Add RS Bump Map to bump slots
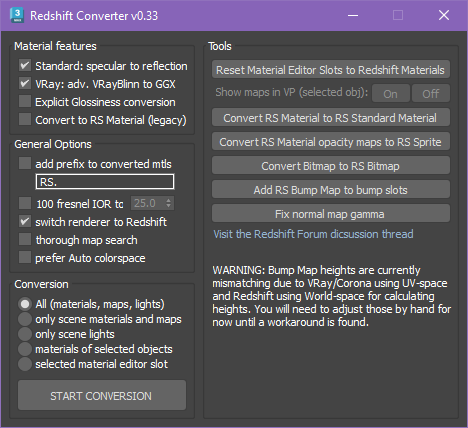Screen dimensions: 468x428 click(x=331, y=190)
